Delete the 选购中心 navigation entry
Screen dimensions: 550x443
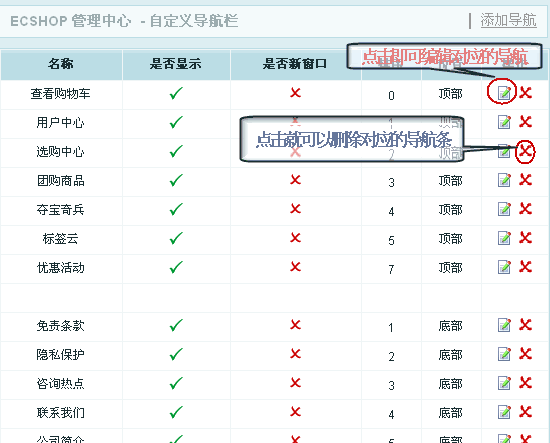(x=525, y=151)
